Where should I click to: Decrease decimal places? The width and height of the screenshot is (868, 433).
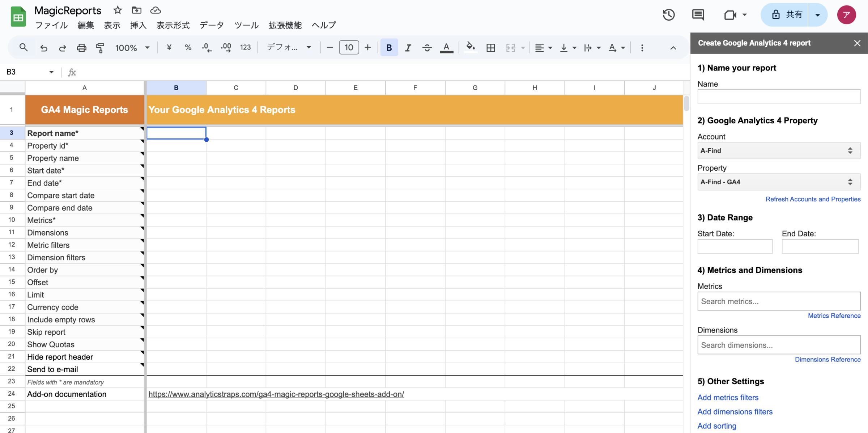207,47
